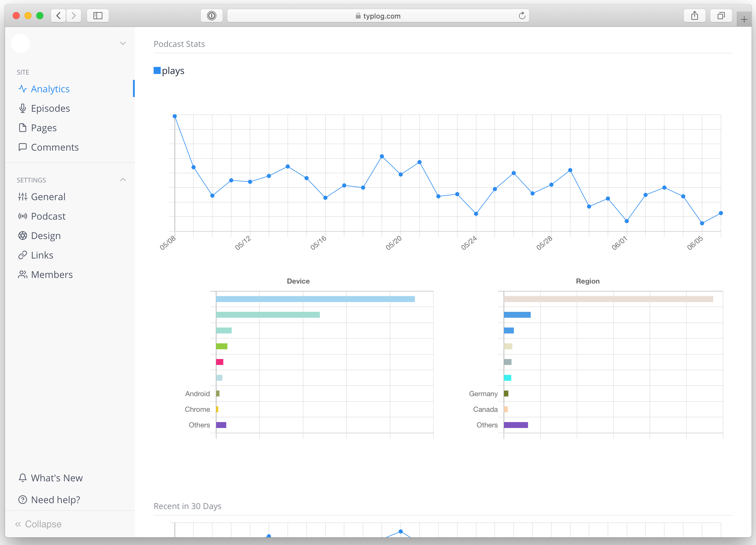The image size is (756, 545).
Task: Click the site avatar circle
Action: click(20, 43)
